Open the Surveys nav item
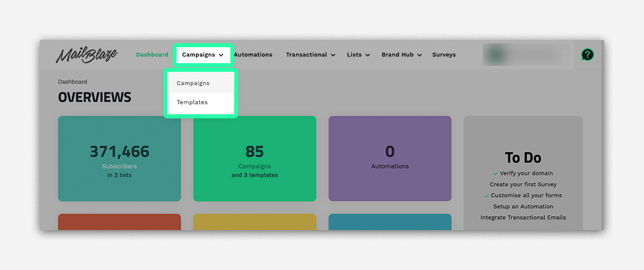Screen dimensions: 644x270 [443, 55]
